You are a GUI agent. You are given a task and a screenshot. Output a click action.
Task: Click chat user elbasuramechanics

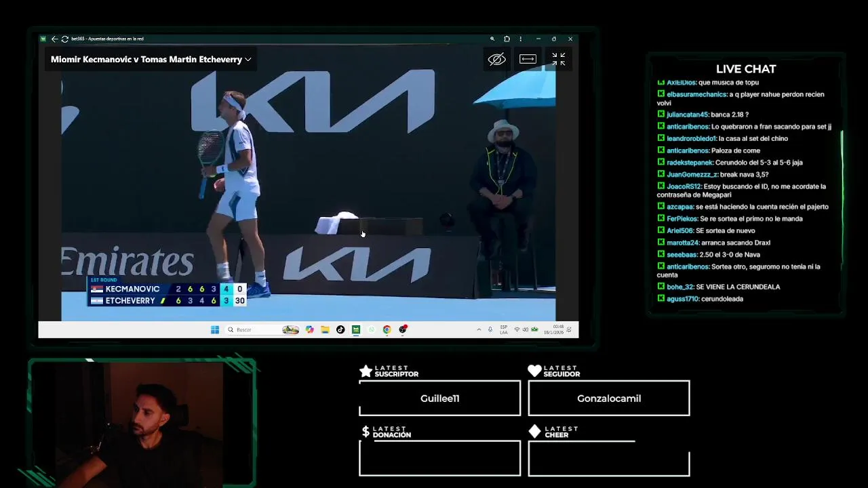point(696,95)
